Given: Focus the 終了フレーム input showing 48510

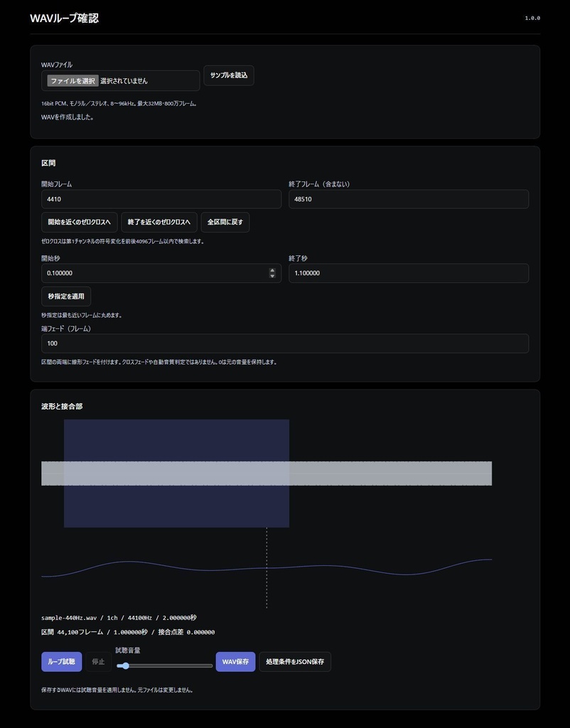Looking at the screenshot, I should point(409,199).
